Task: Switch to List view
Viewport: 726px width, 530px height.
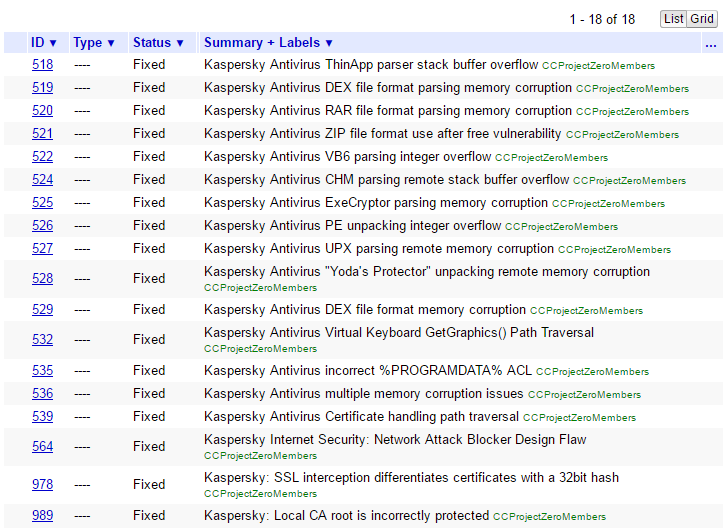Action: (673, 19)
